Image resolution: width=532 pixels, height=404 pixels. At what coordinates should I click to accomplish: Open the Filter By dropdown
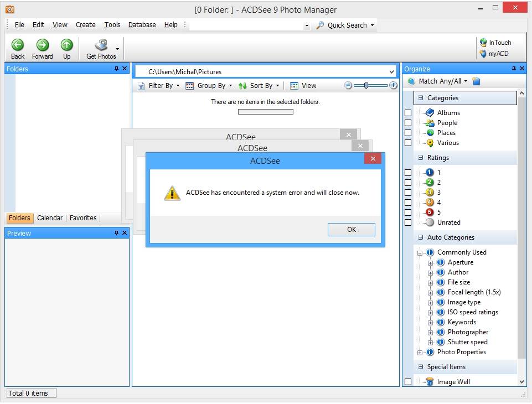pyautogui.click(x=159, y=86)
